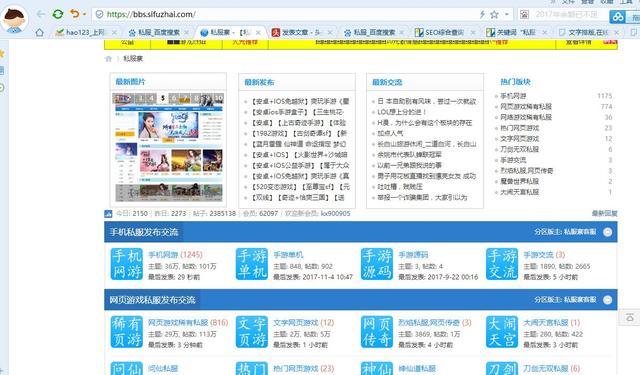Click the security shield icon in the address bar
This screenshot has width=640, height=375.
[x=99, y=14]
